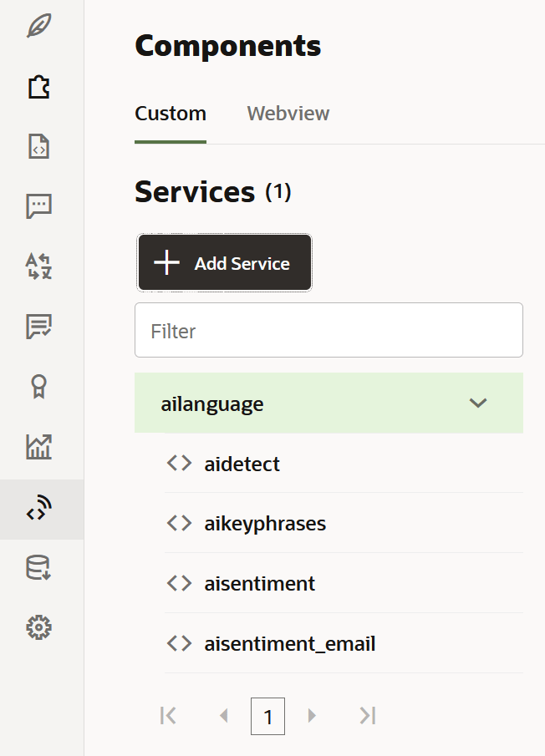
Task: Collapse the ailanguage service chevron
Action: (477, 403)
